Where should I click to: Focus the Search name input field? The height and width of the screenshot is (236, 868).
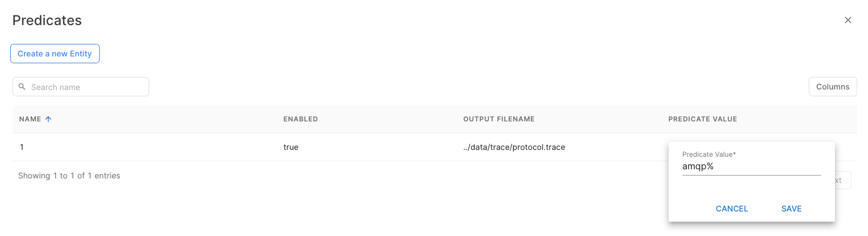(87, 87)
